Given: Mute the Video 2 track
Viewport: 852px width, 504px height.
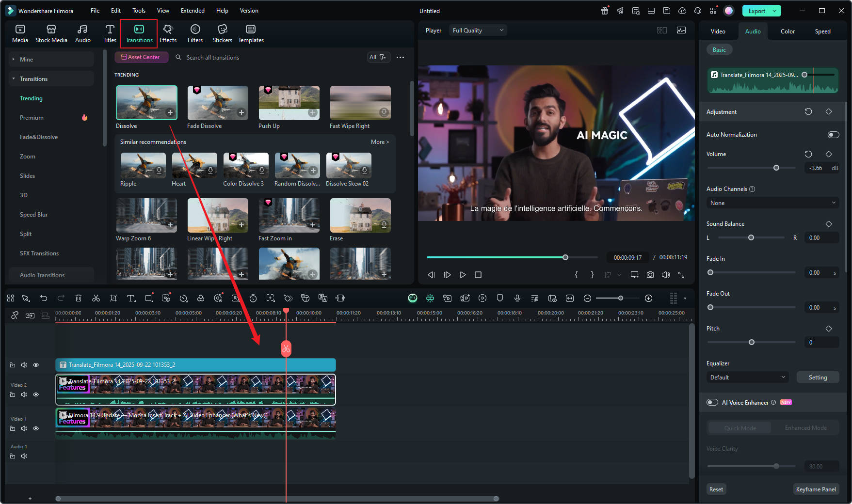Looking at the screenshot, I should click(24, 394).
